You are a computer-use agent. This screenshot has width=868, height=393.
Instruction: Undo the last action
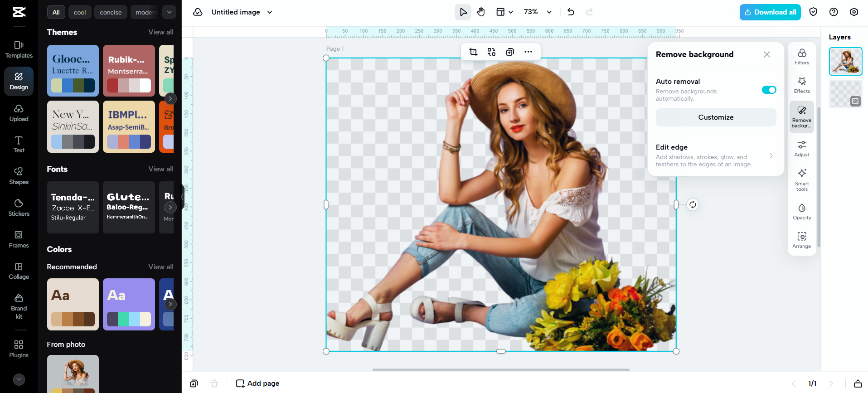(571, 12)
